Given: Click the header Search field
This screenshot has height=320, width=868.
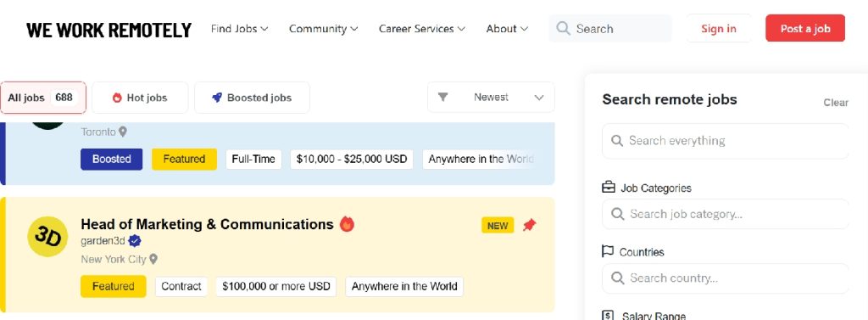Looking at the screenshot, I should pyautogui.click(x=610, y=28).
